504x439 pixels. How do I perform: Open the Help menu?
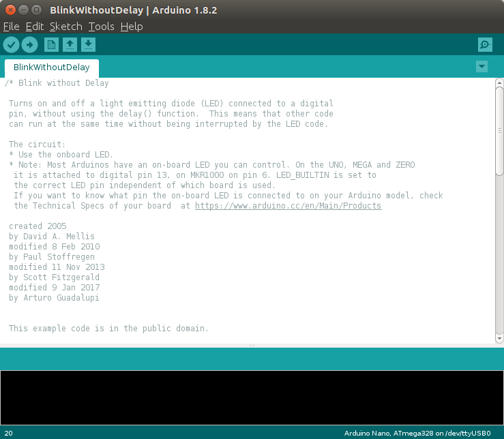132,27
